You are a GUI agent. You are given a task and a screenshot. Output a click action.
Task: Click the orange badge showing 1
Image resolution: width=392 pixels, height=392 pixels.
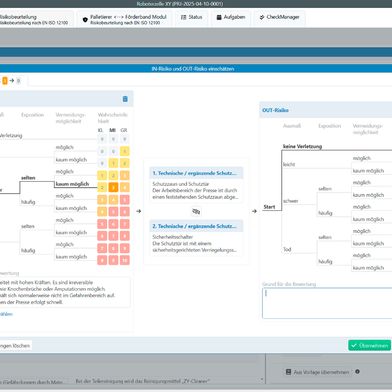(x=5, y=80)
